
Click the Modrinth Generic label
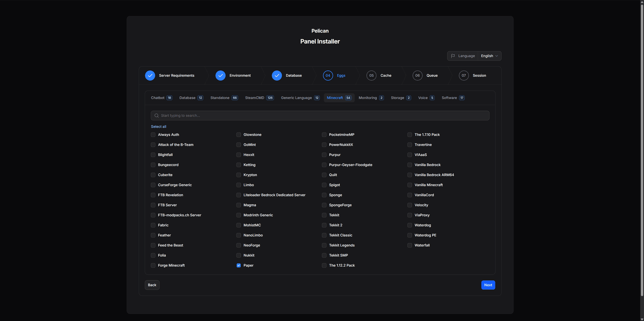coord(258,215)
